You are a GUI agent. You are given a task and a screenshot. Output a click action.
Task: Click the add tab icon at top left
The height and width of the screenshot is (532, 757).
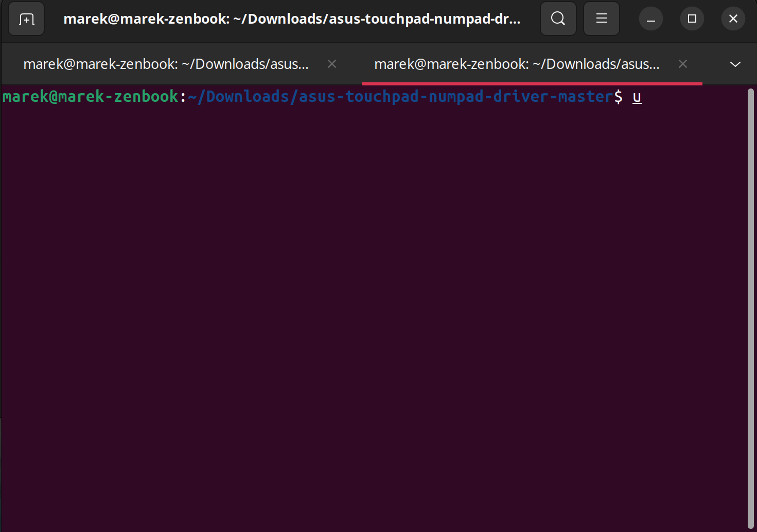tap(26, 19)
